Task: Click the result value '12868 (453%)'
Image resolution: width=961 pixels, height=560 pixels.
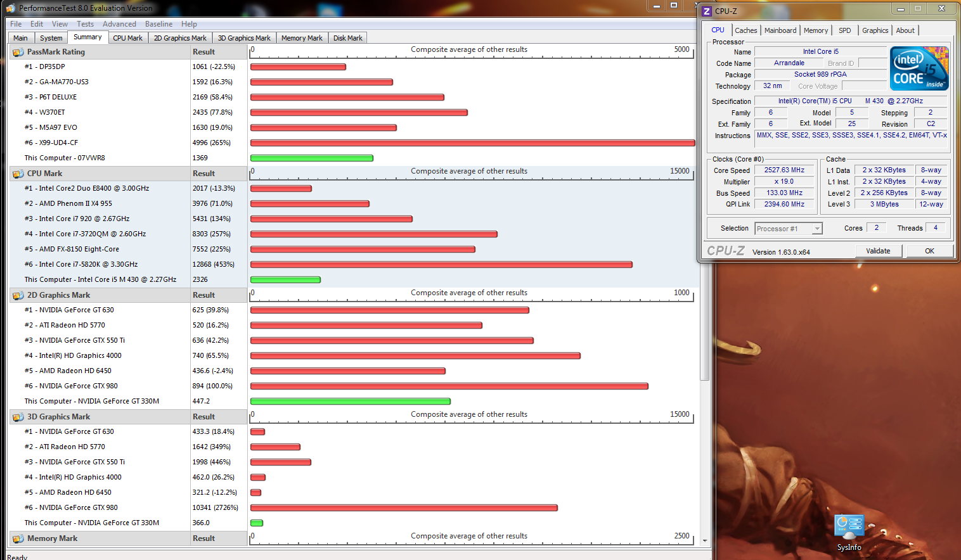Action: pos(214,264)
